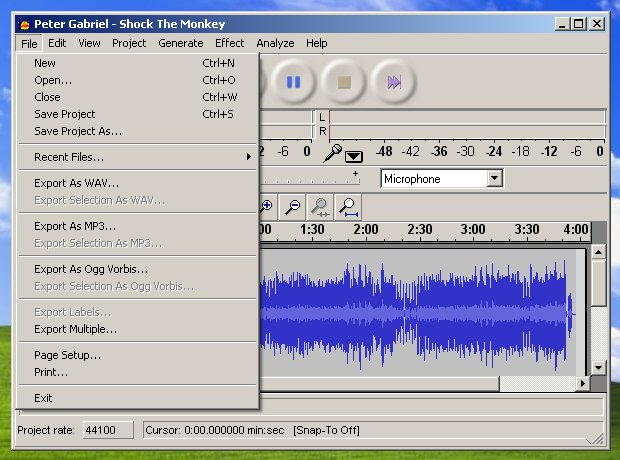Choose Export As MP3...

[x=138, y=226]
